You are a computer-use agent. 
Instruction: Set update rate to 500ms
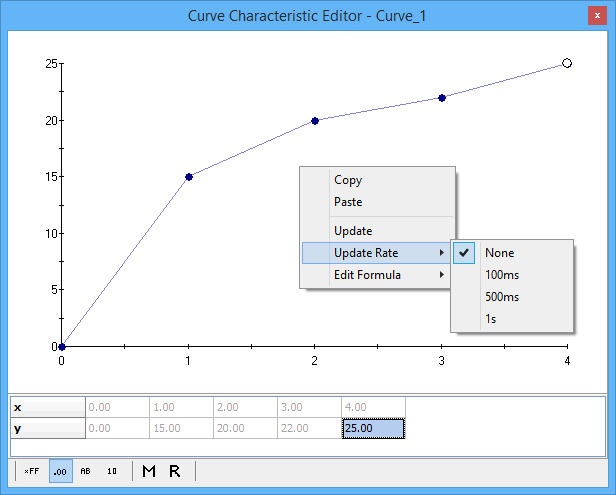(x=502, y=297)
